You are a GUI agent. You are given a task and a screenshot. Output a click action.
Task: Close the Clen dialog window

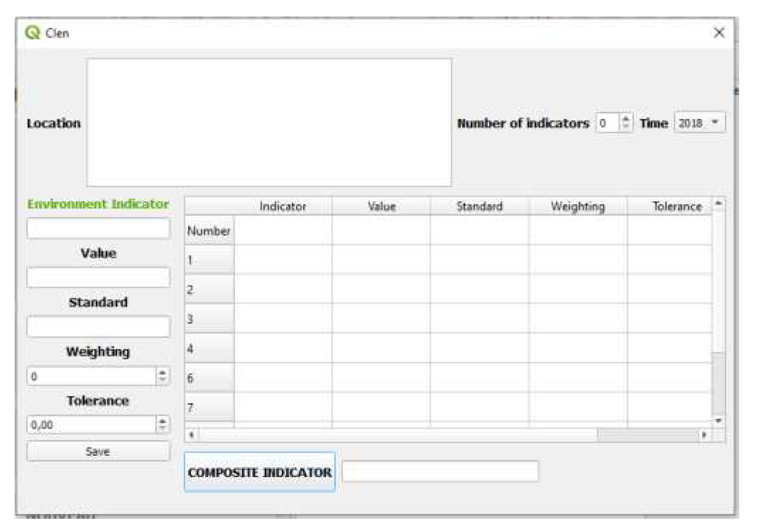pyautogui.click(x=719, y=33)
